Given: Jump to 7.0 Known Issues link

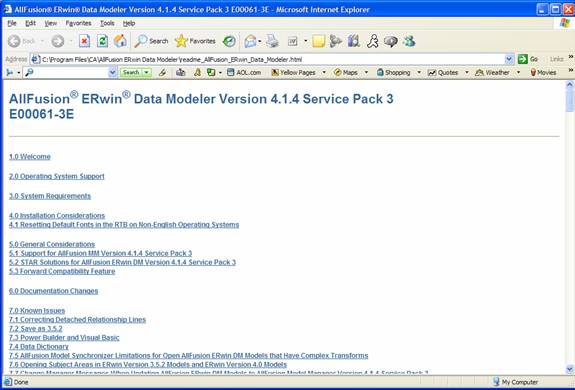Looking at the screenshot, I should tap(37, 310).
